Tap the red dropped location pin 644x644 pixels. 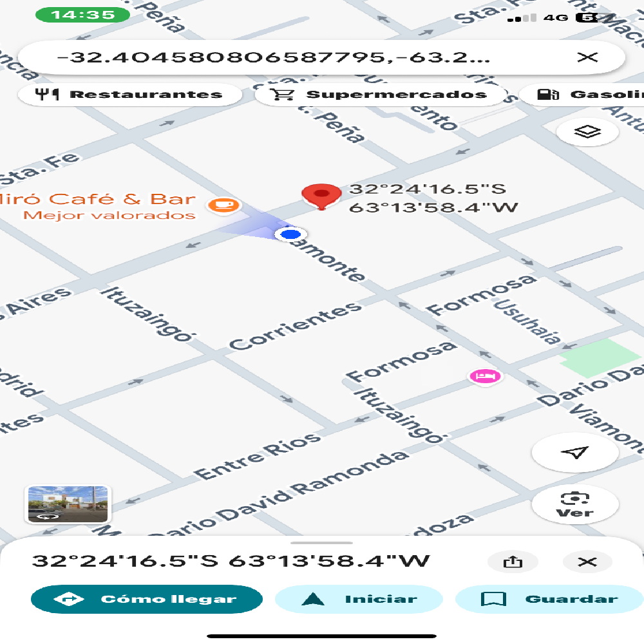point(321,196)
